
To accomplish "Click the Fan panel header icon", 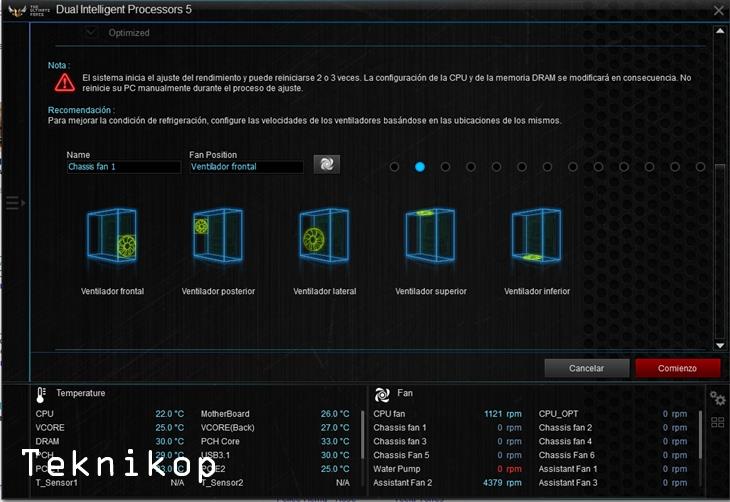I will click(x=381, y=394).
